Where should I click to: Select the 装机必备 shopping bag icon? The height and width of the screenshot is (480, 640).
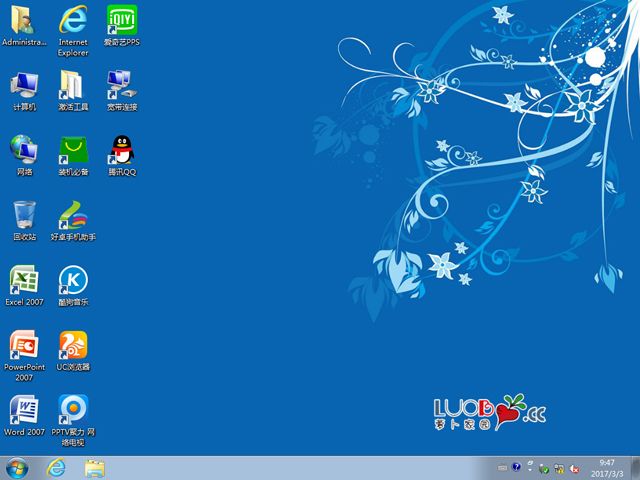pos(72,150)
